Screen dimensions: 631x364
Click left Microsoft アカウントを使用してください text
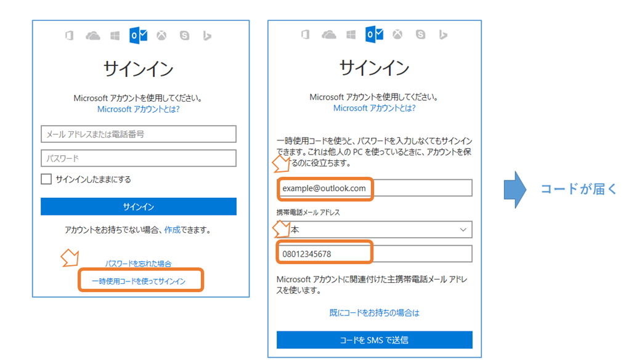point(138,98)
